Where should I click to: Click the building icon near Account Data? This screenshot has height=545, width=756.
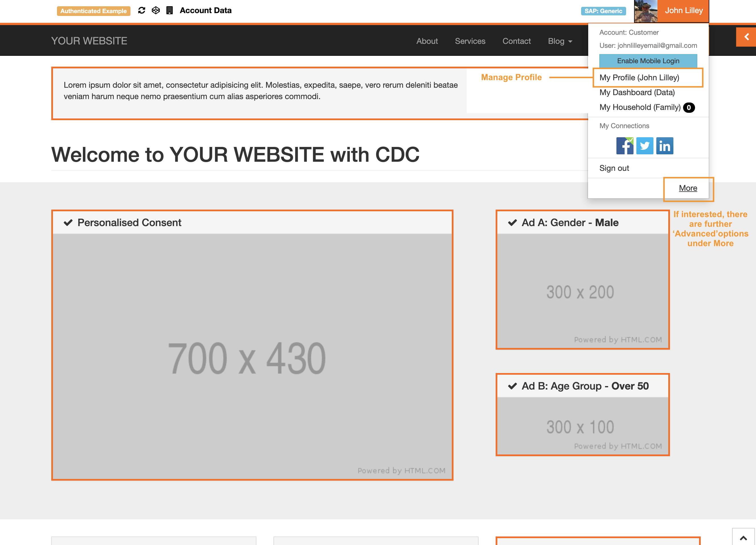coord(169,10)
